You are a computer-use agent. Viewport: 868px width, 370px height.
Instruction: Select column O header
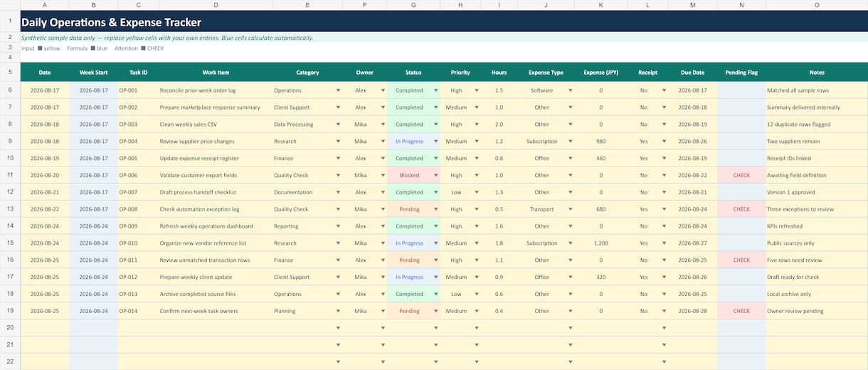[x=817, y=5]
